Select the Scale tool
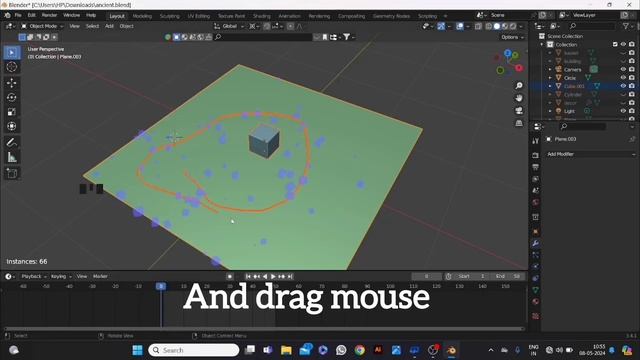640x360 pixels. [11, 111]
